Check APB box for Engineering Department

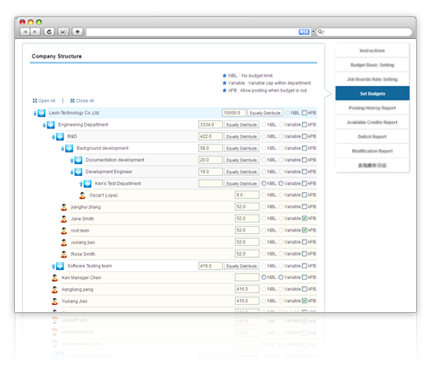304,125
